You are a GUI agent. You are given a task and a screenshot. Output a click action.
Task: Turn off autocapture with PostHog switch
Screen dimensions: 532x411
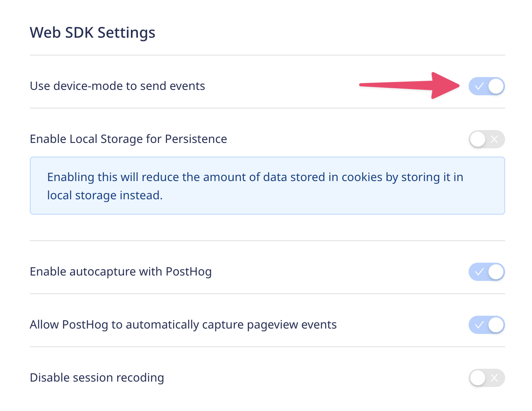tap(486, 272)
